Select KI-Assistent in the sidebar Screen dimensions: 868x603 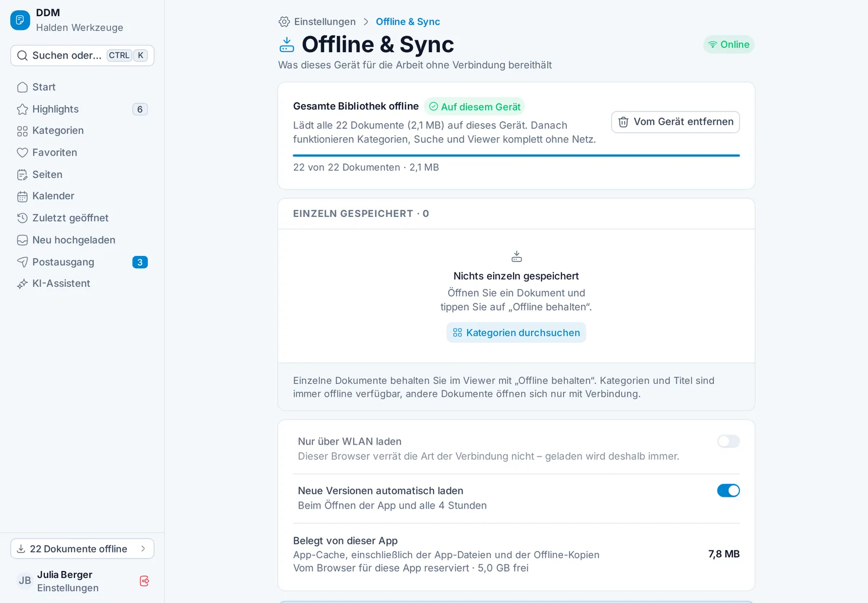82,283
